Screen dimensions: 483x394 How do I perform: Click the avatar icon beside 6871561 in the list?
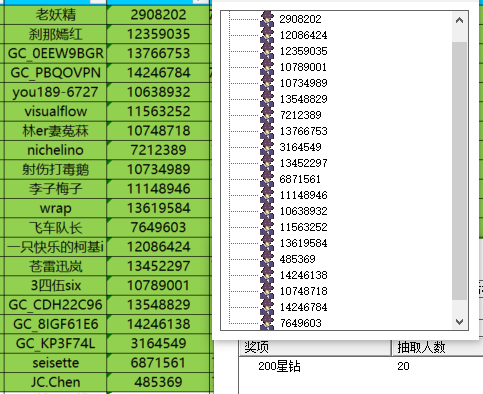pyautogui.click(x=267, y=179)
